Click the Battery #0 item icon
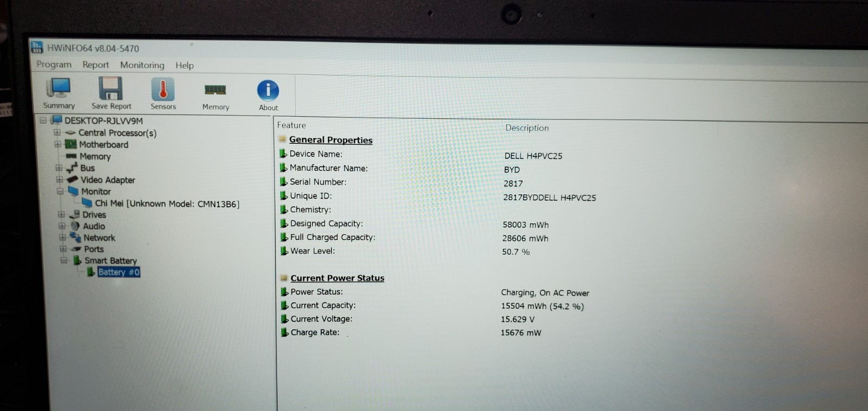868x411 pixels. click(91, 271)
